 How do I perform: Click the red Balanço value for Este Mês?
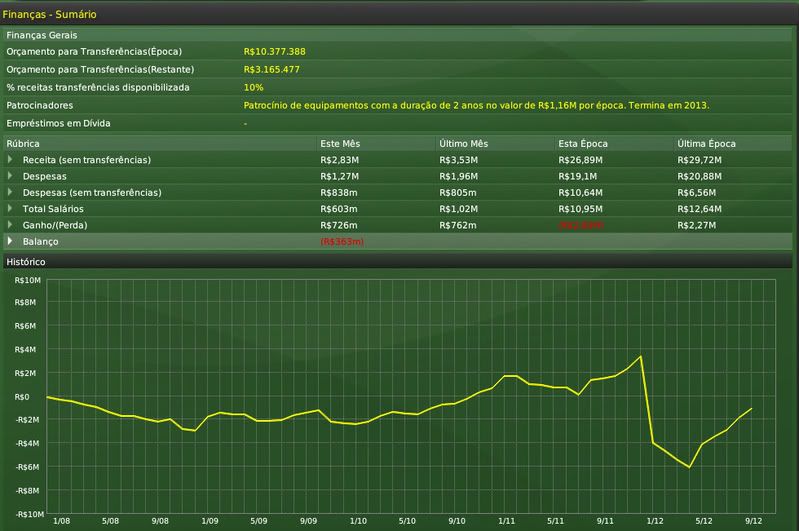(342, 242)
